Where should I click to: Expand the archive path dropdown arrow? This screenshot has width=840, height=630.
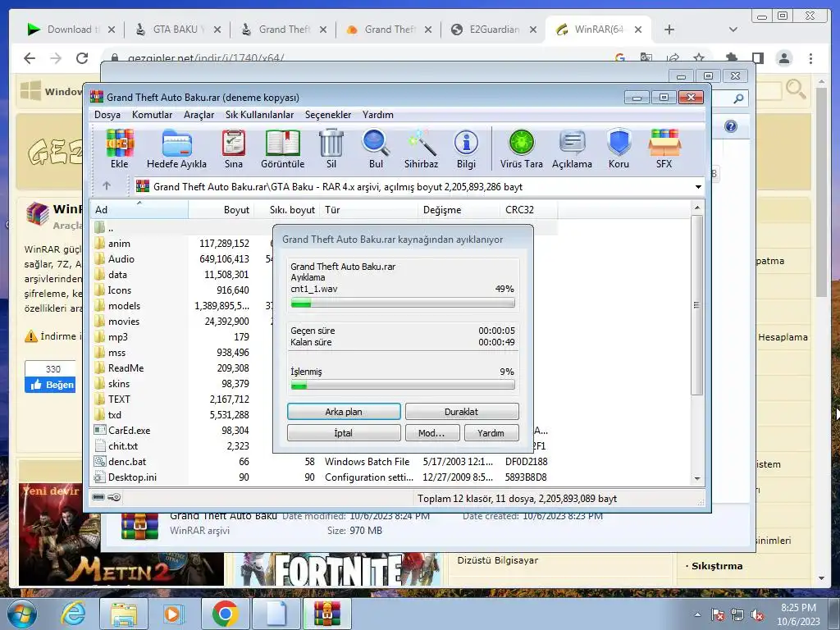[x=698, y=187]
